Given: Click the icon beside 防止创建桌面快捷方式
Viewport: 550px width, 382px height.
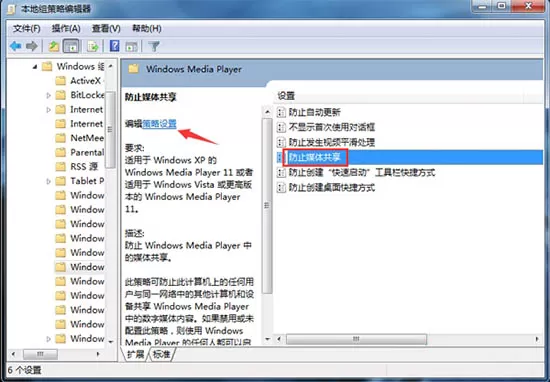Looking at the screenshot, I should 281,187.
